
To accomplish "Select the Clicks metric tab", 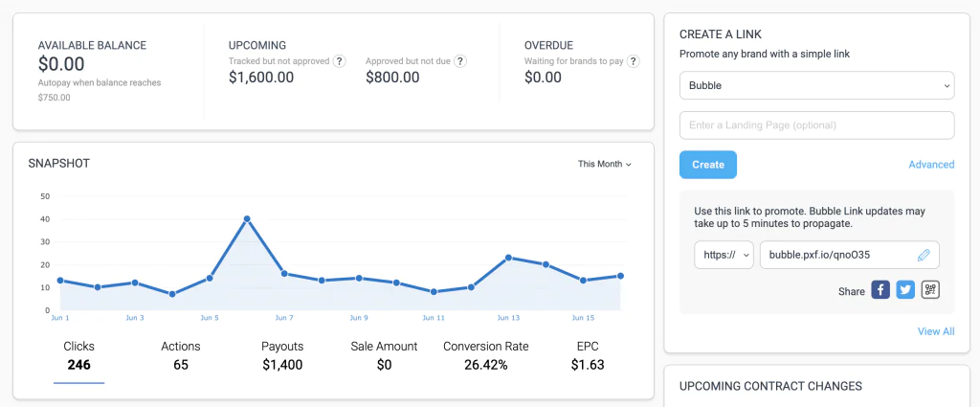I will 79,355.
